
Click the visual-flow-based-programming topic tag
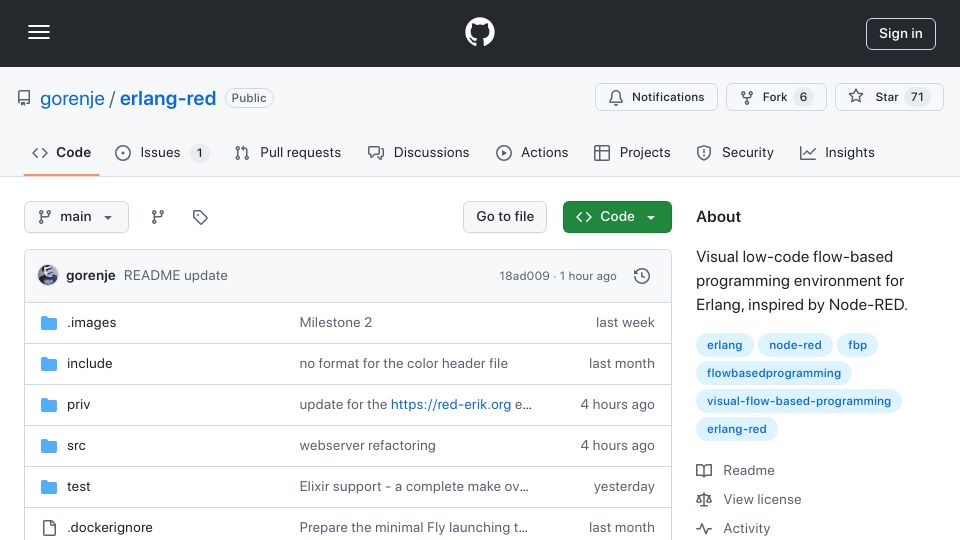[x=799, y=402]
